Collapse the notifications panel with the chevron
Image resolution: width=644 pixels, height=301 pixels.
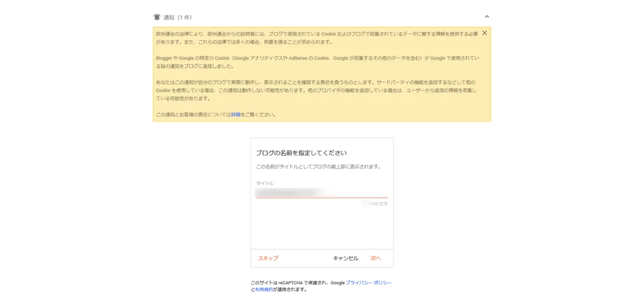click(x=486, y=17)
